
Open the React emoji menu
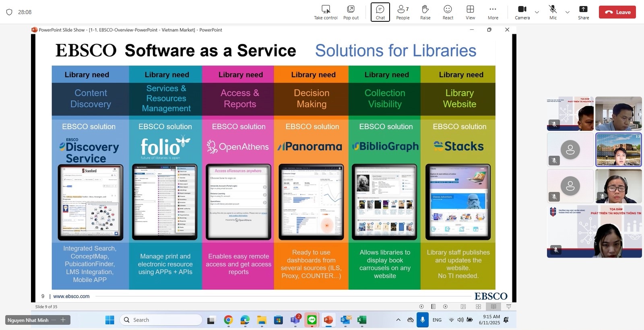click(448, 12)
